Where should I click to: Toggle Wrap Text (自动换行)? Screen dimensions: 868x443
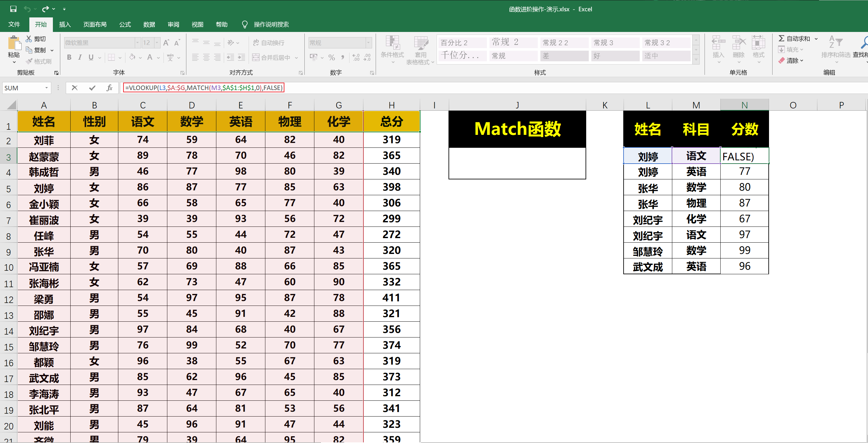tap(269, 43)
